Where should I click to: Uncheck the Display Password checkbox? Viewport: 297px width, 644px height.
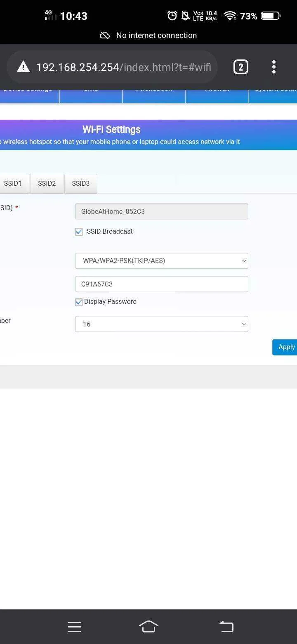(x=79, y=302)
